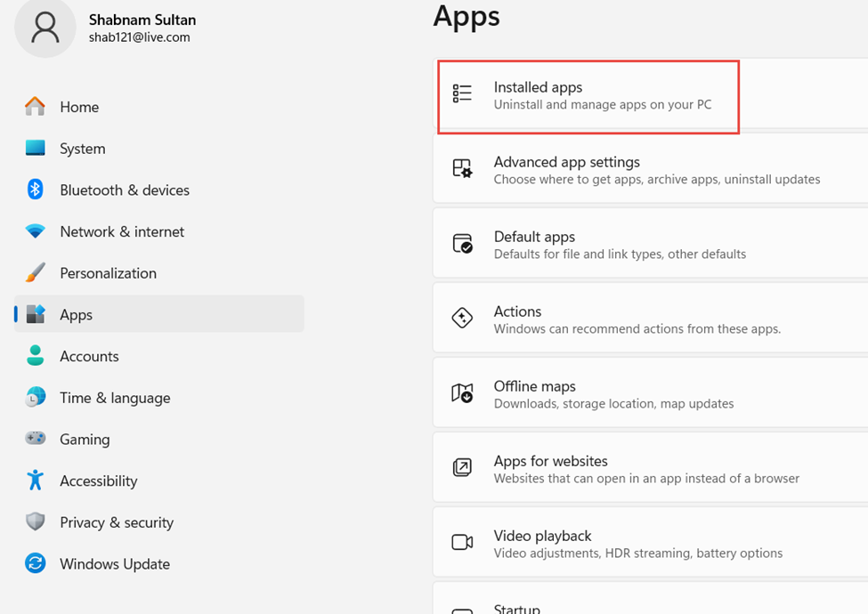Open Home in the sidebar

coord(158,107)
